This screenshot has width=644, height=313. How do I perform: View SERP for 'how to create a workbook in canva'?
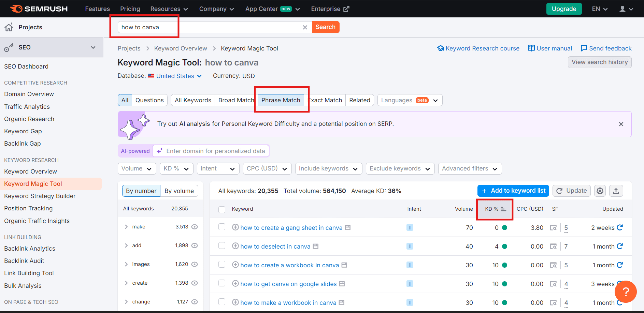553,265
